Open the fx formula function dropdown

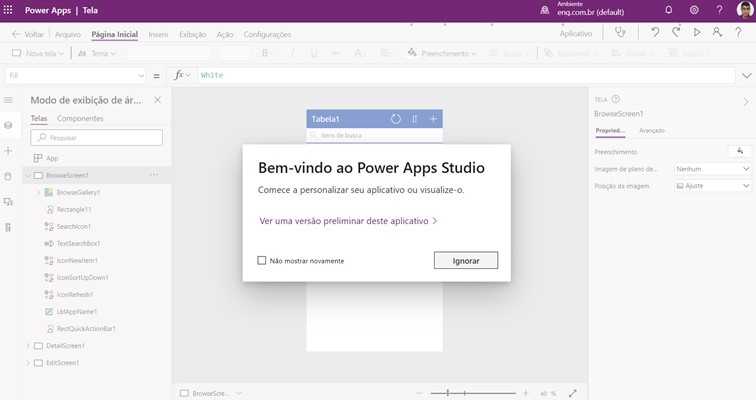click(x=182, y=75)
